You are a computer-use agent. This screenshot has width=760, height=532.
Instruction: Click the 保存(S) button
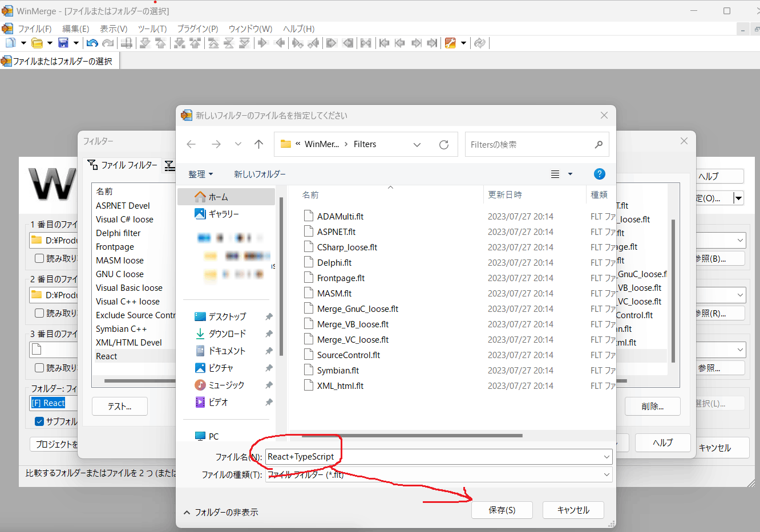click(502, 510)
